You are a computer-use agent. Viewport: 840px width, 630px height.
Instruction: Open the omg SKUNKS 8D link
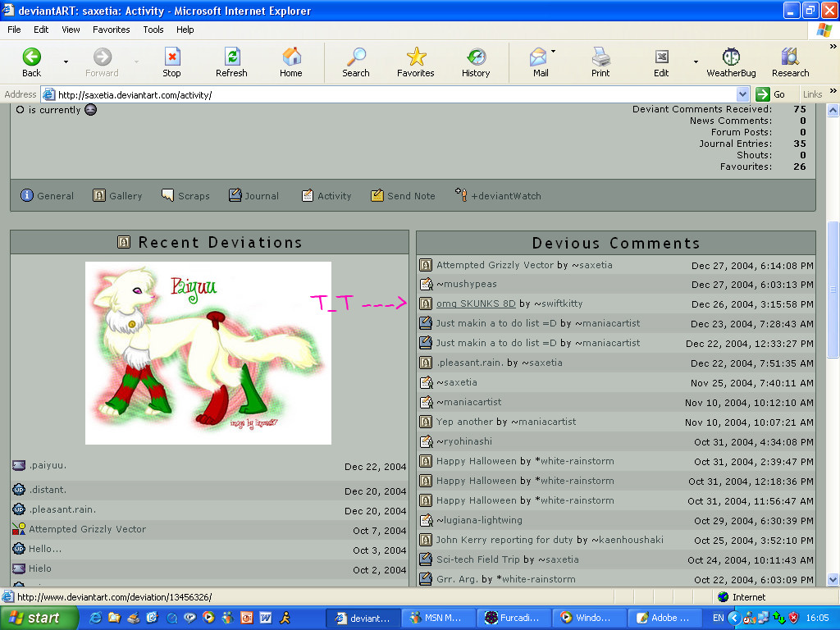coord(476,304)
